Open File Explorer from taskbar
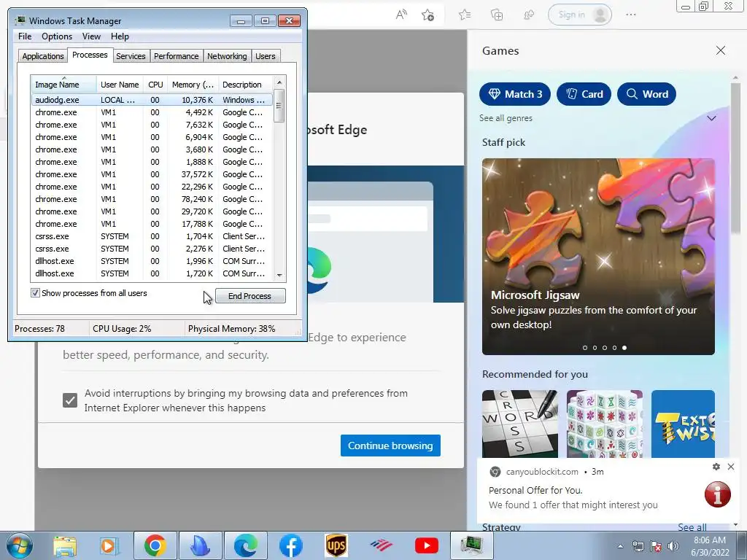 point(65,545)
